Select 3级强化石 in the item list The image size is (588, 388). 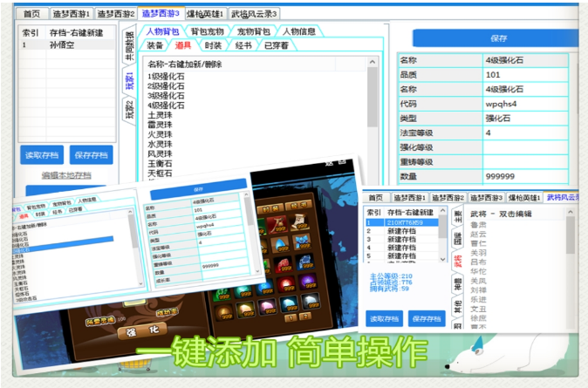[166, 96]
